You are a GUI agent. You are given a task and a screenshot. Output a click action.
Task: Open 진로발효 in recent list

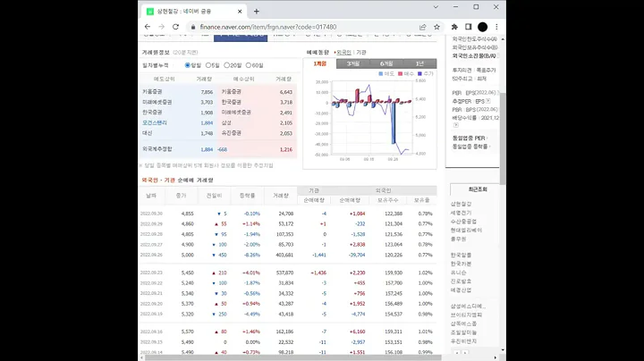tap(461, 281)
